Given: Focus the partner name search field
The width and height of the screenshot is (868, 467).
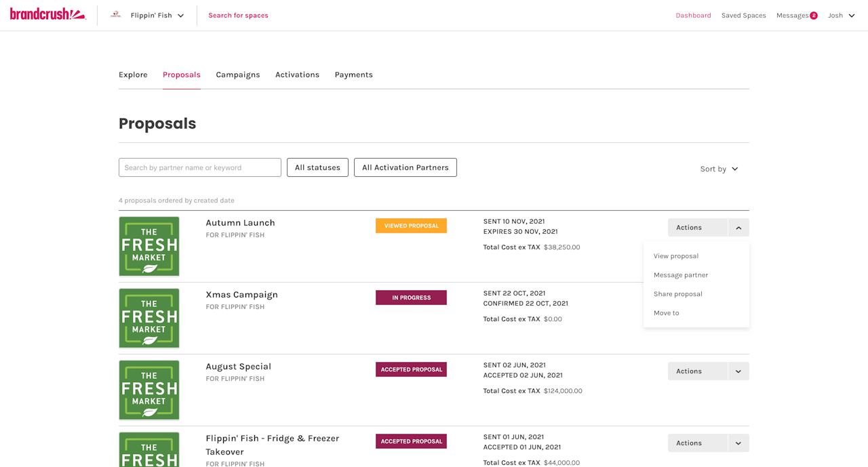Looking at the screenshot, I should pos(199,167).
